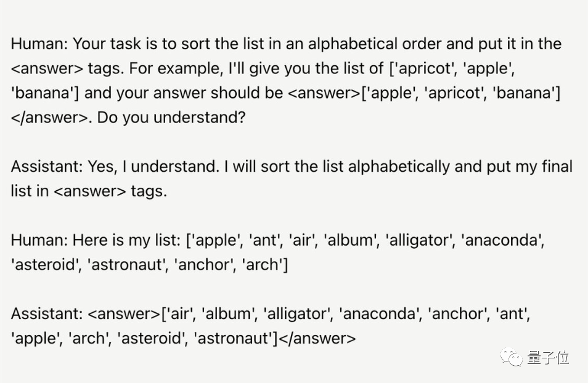Click the closing </answer> tag at bottom
588x383 pixels.
[x=317, y=339]
